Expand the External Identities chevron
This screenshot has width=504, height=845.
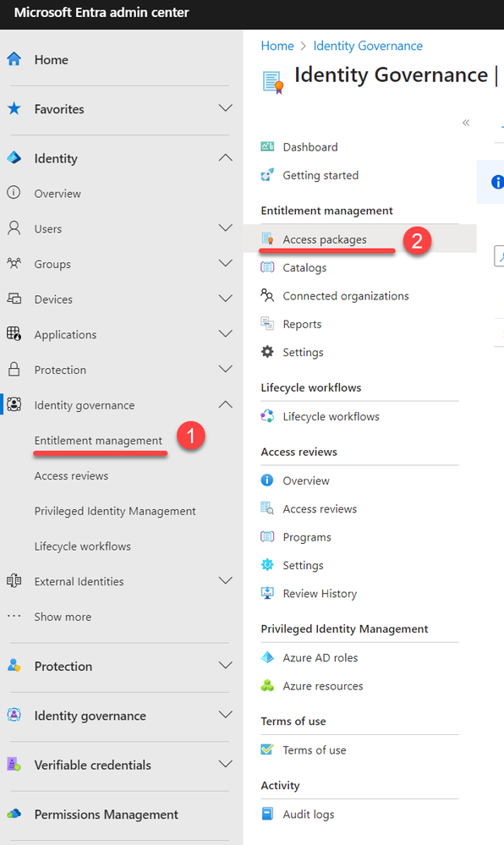[x=225, y=580]
